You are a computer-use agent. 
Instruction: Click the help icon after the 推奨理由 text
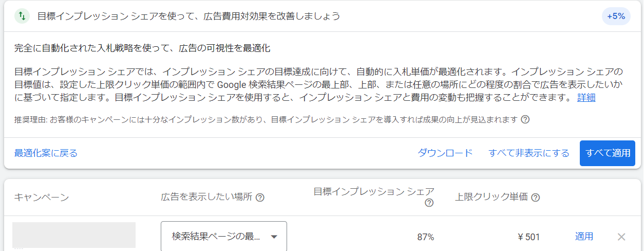pyautogui.click(x=525, y=120)
